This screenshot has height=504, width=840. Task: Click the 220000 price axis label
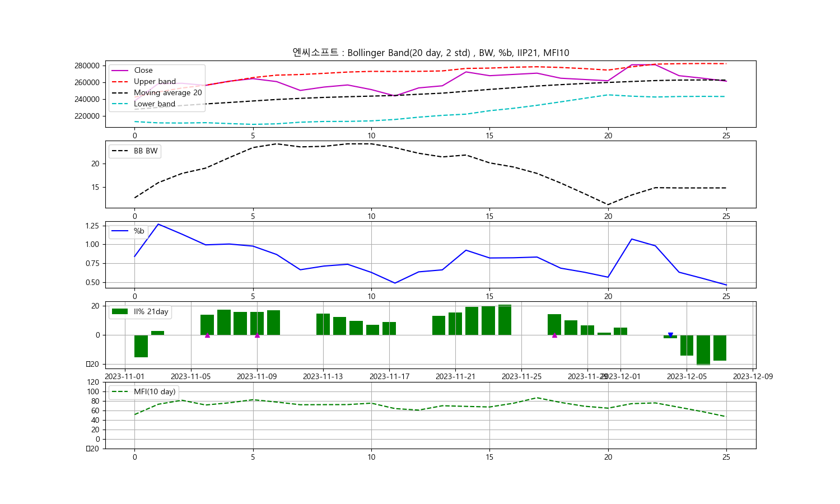click(87, 116)
